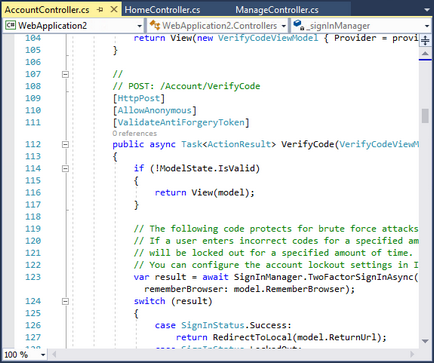This screenshot has width=434, height=363.
Task: Click line number 118 in the margin
Action: 33,217
